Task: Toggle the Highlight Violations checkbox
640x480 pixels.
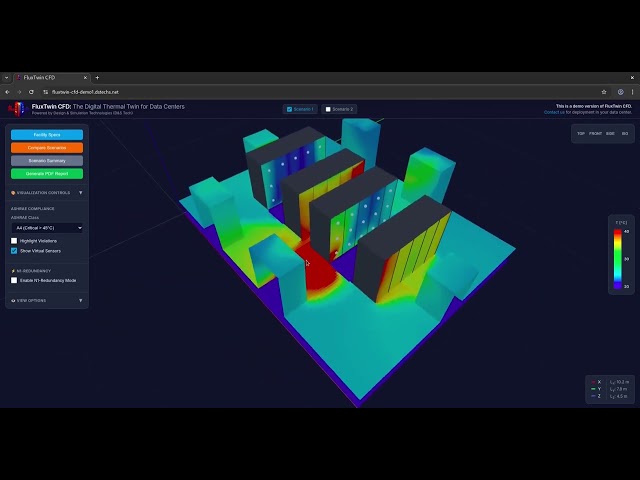Action: click(14, 241)
